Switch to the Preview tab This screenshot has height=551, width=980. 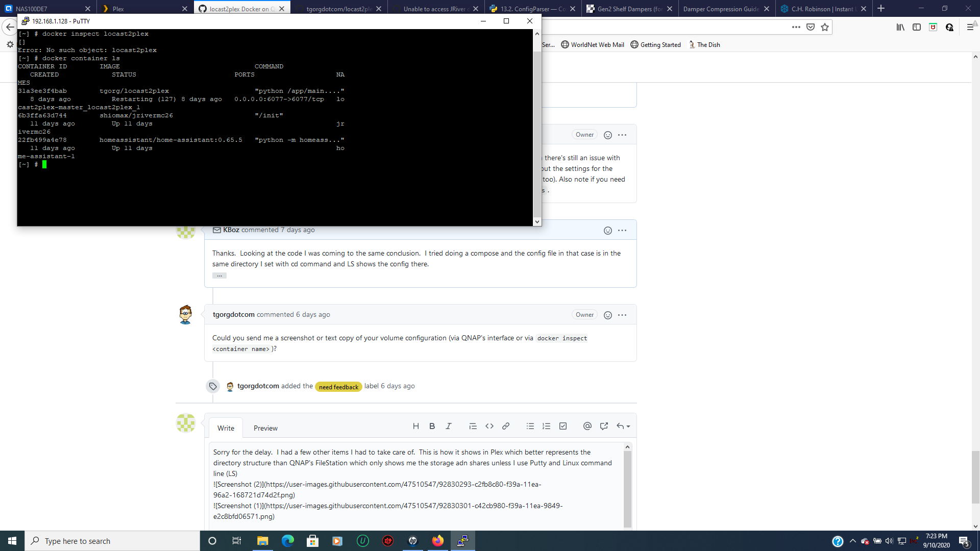pos(265,428)
